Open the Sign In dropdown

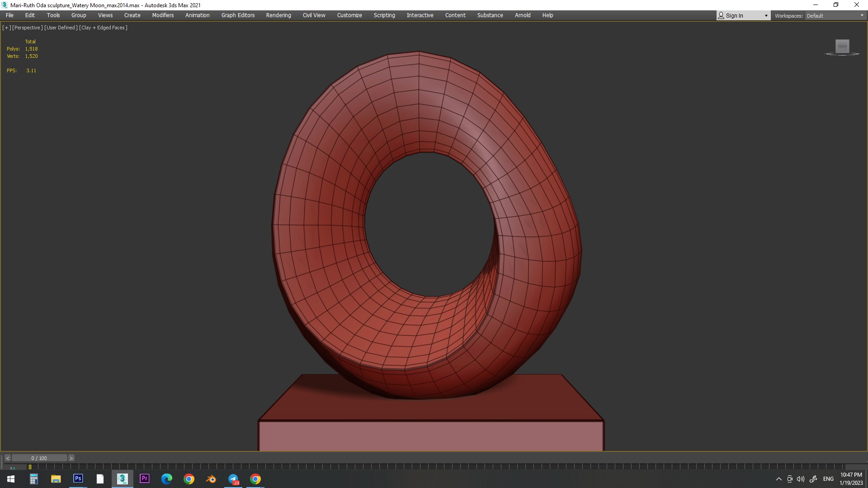click(x=743, y=16)
